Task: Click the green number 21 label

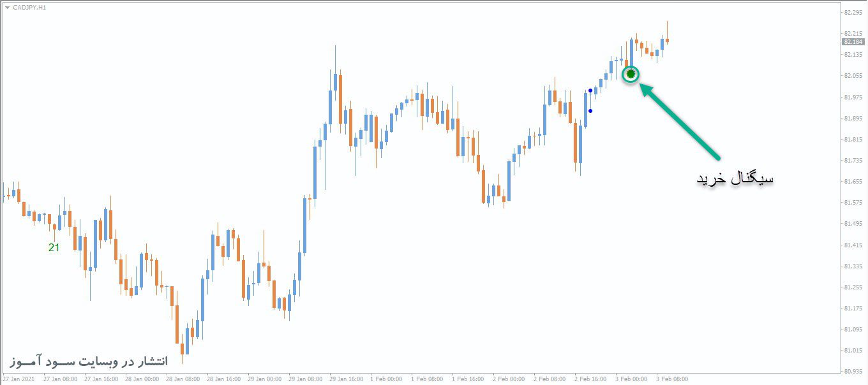Action: 54,248
